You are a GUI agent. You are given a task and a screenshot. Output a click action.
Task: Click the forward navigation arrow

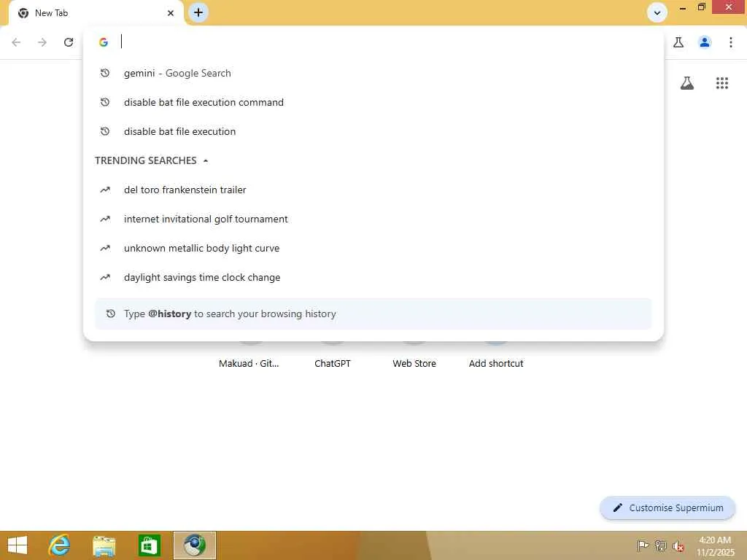[x=42, y=42]
